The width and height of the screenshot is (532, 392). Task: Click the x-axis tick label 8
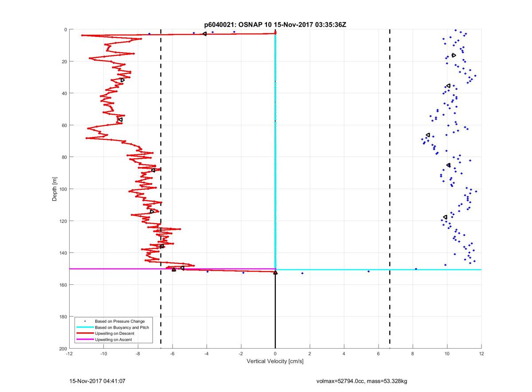click(413, 354)
